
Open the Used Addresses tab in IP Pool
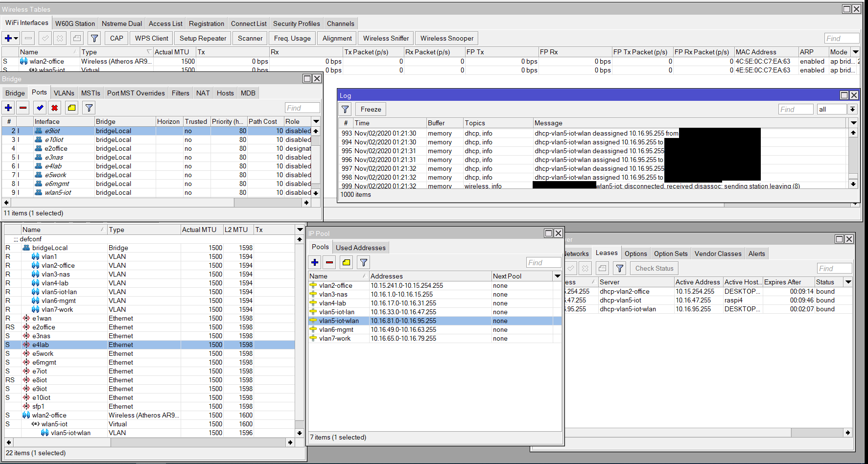[361, 248]
